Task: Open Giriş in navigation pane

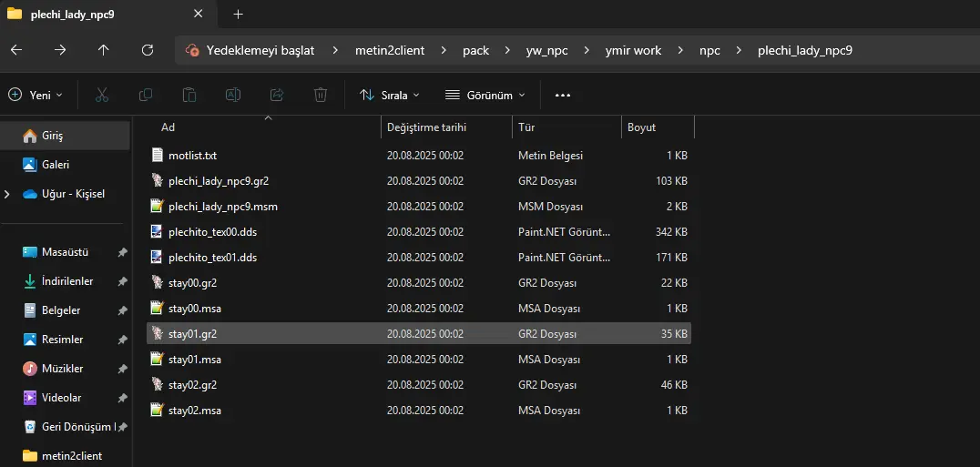Action: [65, 136]
